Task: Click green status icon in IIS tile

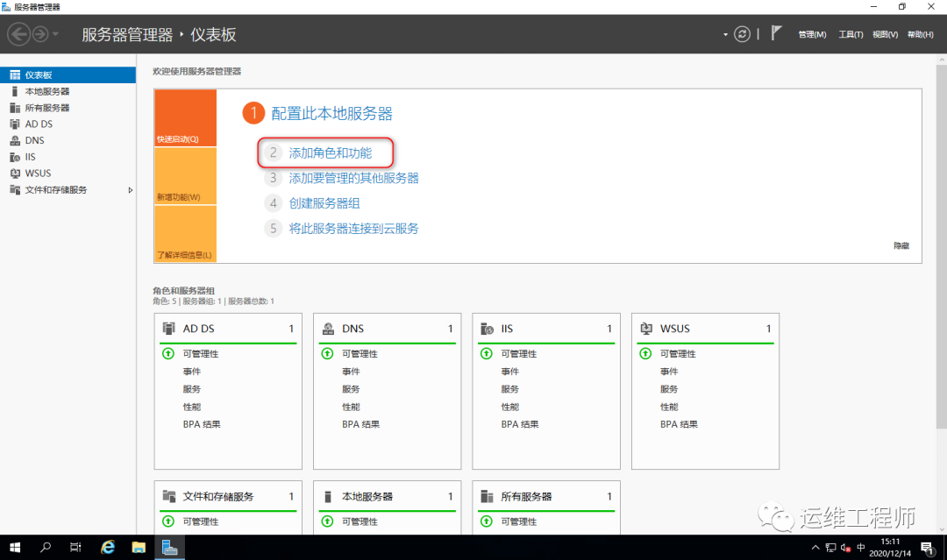Action: (486, 354)
